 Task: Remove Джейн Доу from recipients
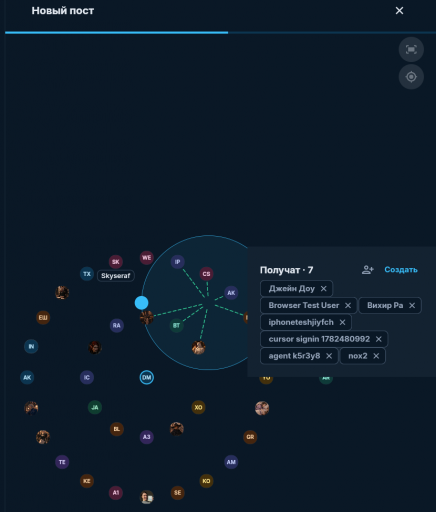click(324, 289)
